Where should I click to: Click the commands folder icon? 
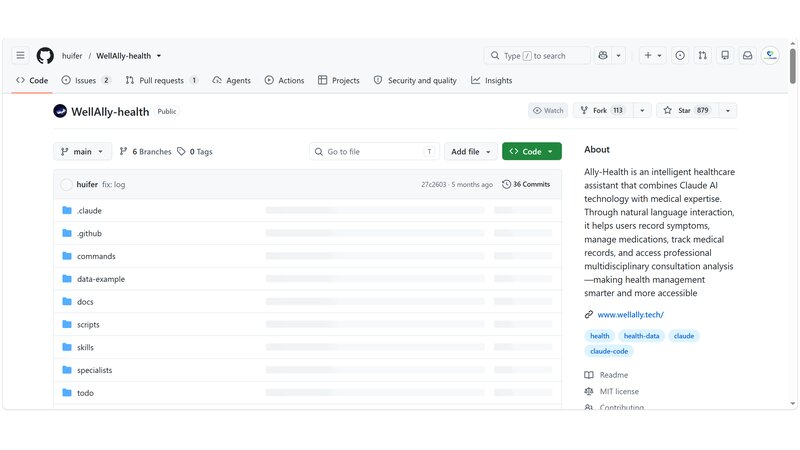point(67,256)
